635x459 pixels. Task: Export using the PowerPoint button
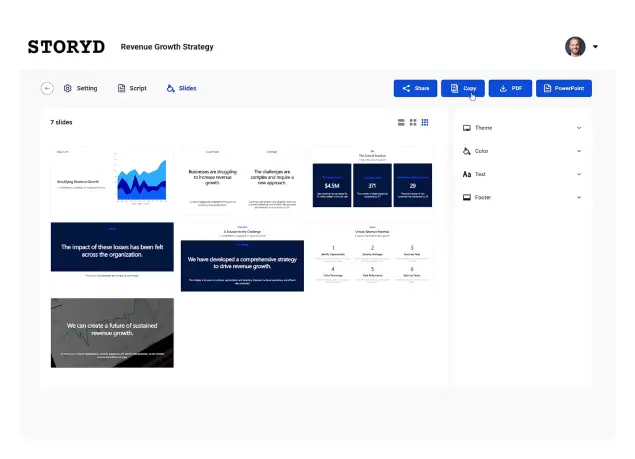[x=563, y=88]
